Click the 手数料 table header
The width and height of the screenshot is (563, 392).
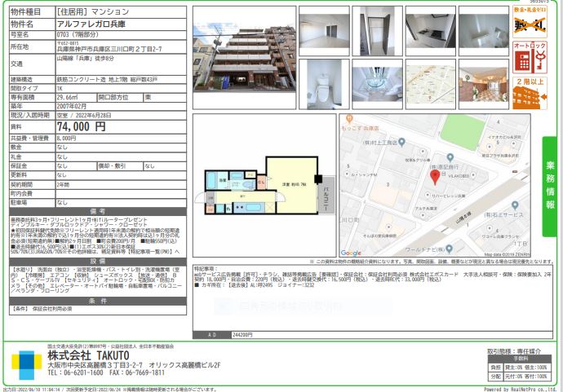click(x=520, y=359)
